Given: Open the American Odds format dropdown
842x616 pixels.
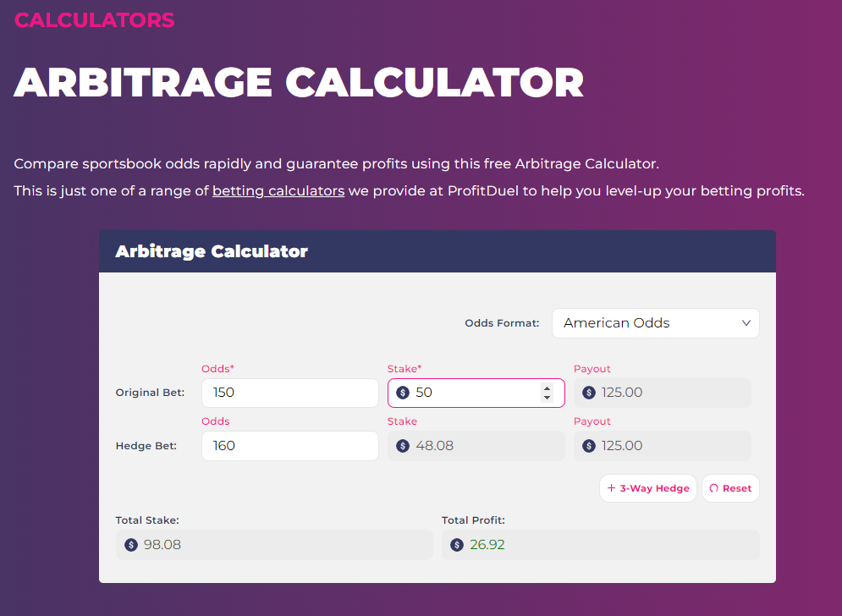Looking at the screenshot, I should point(656,322).
